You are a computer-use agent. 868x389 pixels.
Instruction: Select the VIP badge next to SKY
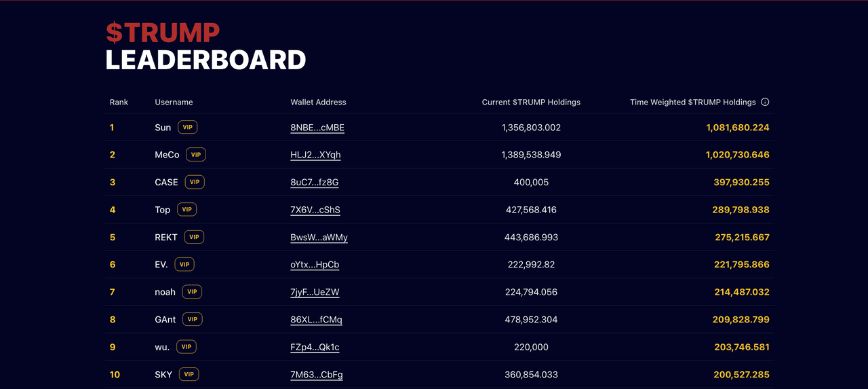189,374
